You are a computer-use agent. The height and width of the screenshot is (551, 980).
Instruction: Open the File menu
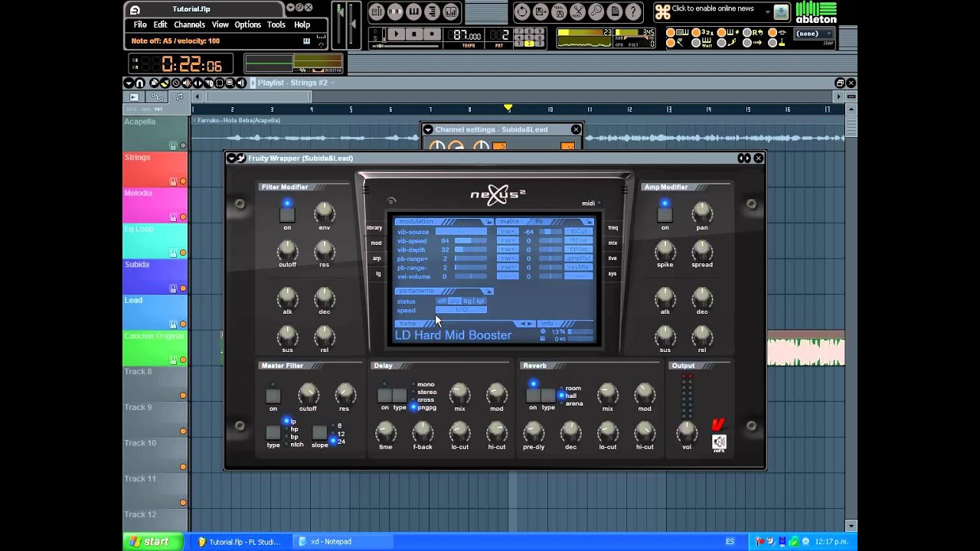[x=140, y=24]
